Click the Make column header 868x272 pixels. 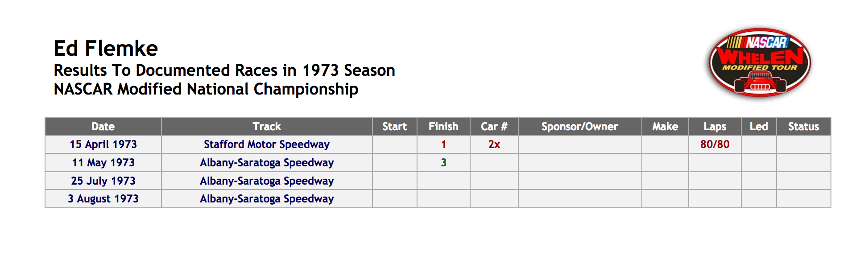click(665, 127)
